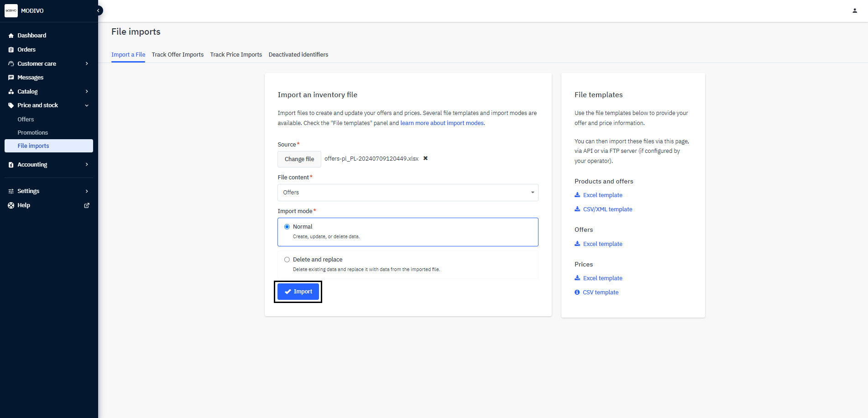
Task: Expand the Accounting submenu
Action: (x=87, y=165)
